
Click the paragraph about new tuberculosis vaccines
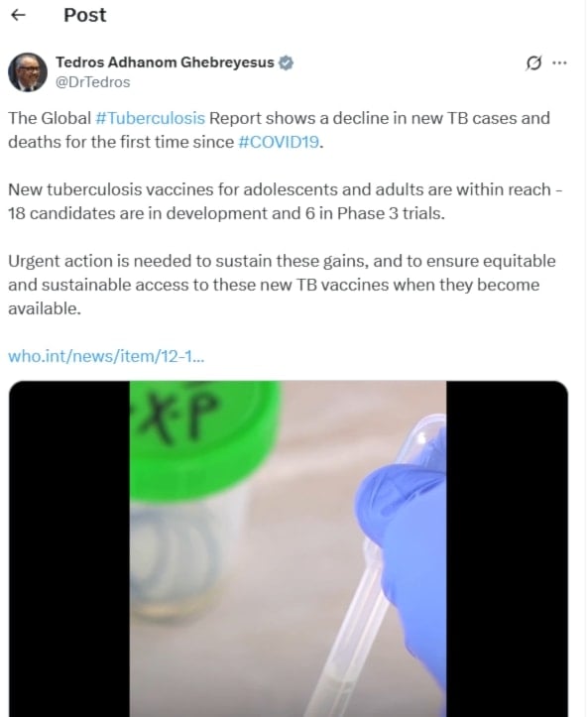(x=285, y=201)
